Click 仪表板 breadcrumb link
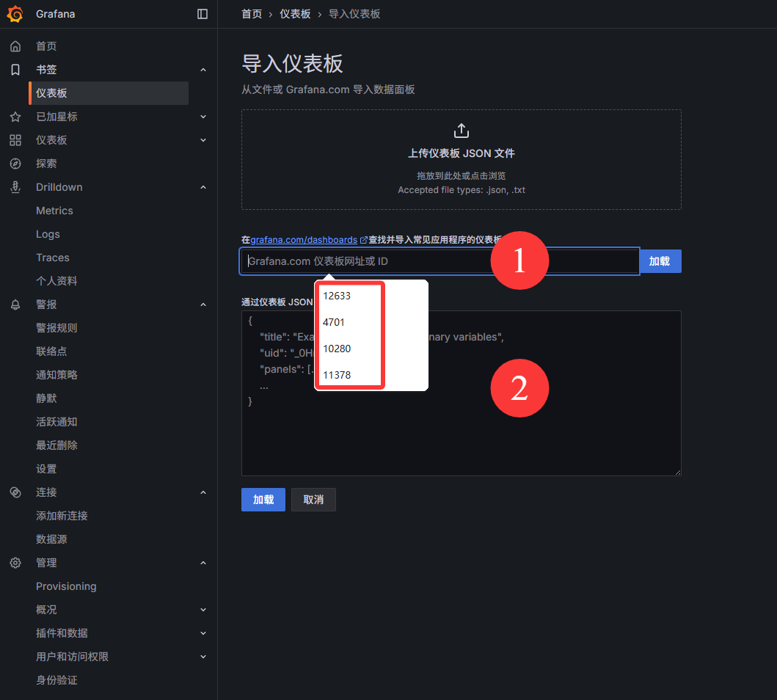This screenshot has width=777, height=700. (x=295, y=14)
